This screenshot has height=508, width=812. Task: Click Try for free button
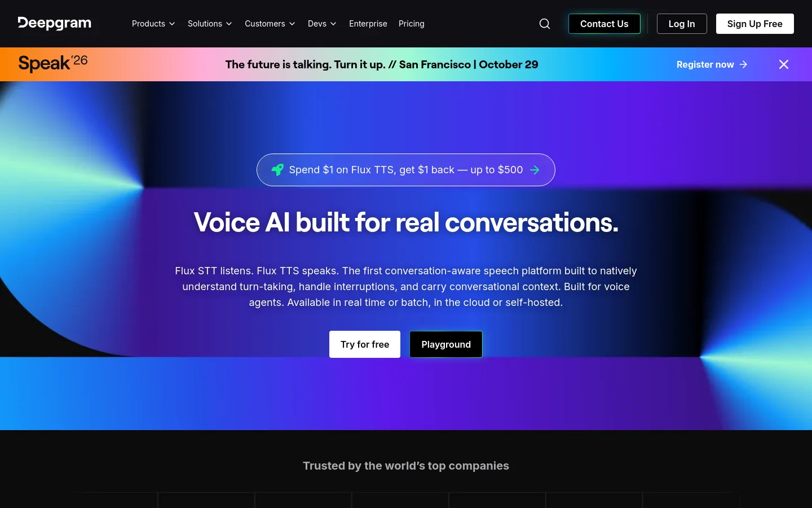pyautogui.click(x=365, y=344)
